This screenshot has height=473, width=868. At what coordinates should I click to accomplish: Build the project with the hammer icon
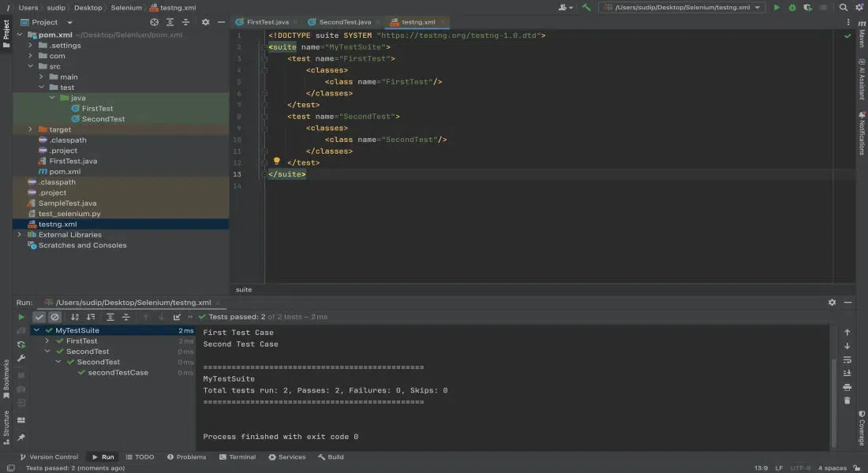tap(586, 7)
